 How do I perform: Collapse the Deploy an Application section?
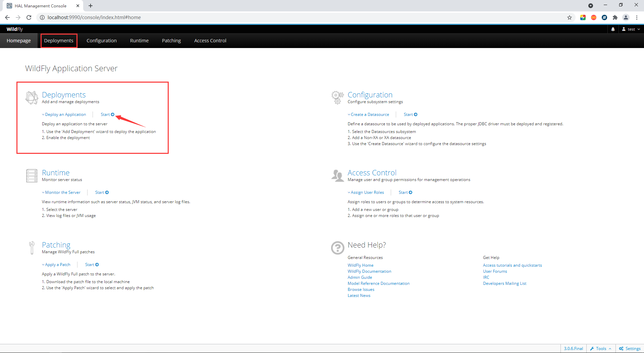64,115
